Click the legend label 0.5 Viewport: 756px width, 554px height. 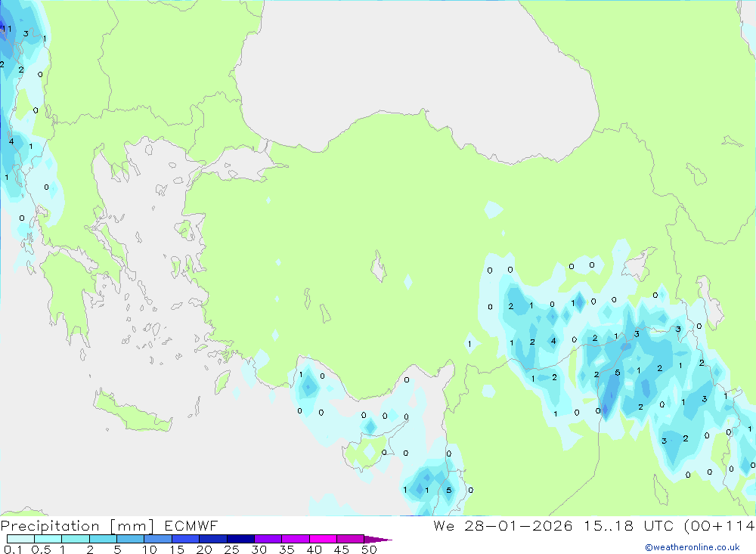pyautogui.click(x=41, y=549)
